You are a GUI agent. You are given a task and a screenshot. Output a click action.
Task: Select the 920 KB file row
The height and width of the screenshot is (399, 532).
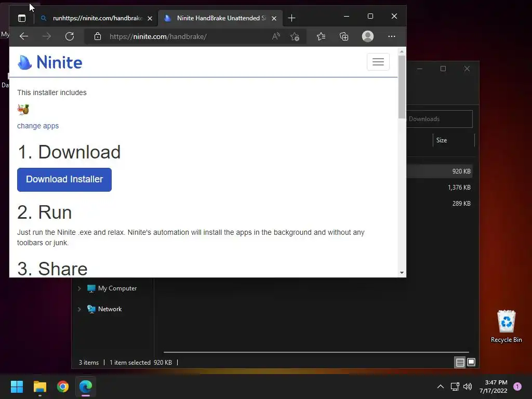tap(440, 171)
